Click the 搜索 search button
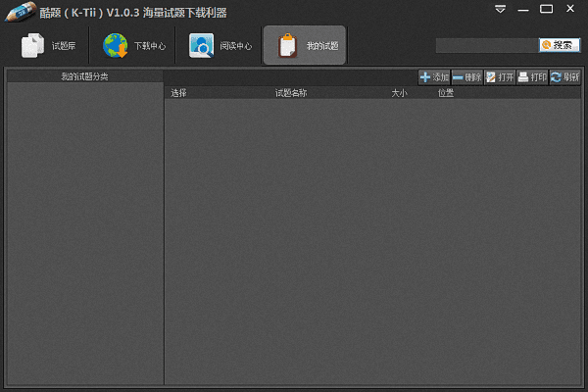Screen dimensions: 588x392 [559, 45]
